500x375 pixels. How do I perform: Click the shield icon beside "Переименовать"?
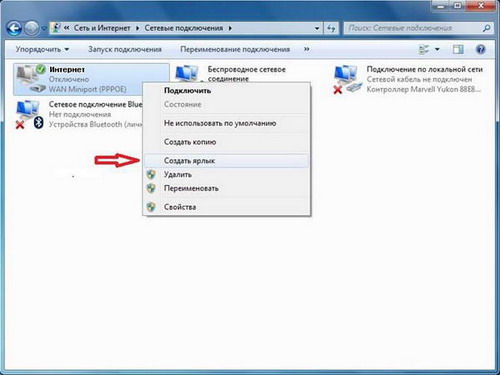[151, 188]
